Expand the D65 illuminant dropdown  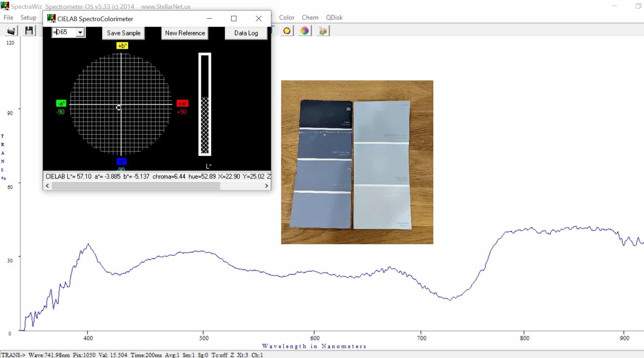pos(80,33)
